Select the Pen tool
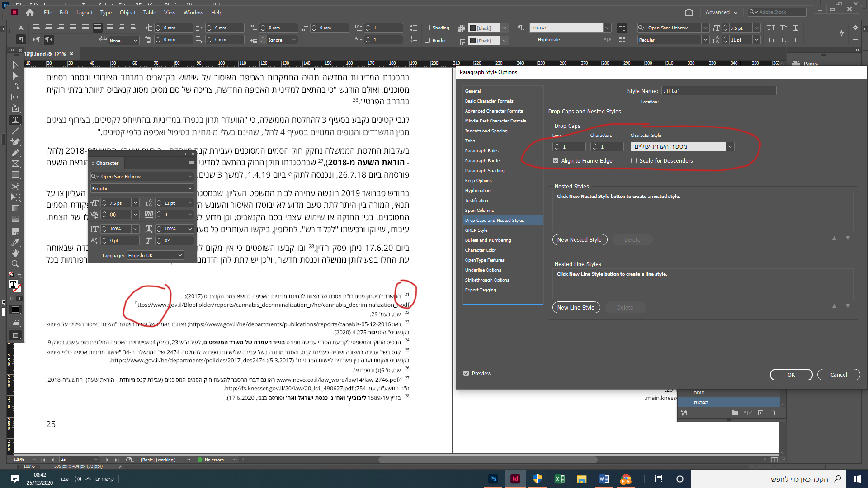The height and width of the screenshot is (488, 868). [15, 142]
